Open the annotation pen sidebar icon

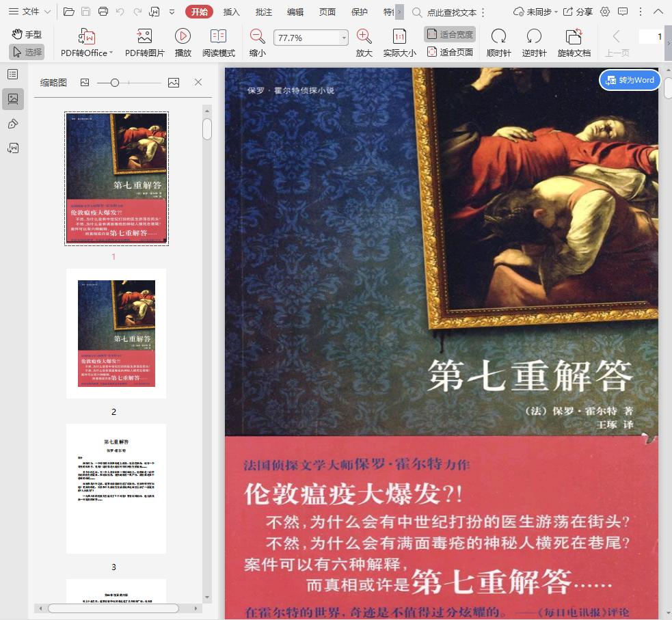point(13,124)
